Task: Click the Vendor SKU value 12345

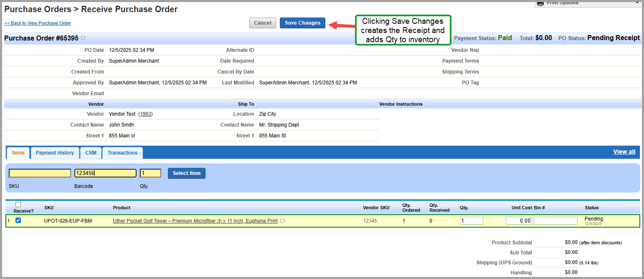Action: pyautogui.click(x=370, y=221)
